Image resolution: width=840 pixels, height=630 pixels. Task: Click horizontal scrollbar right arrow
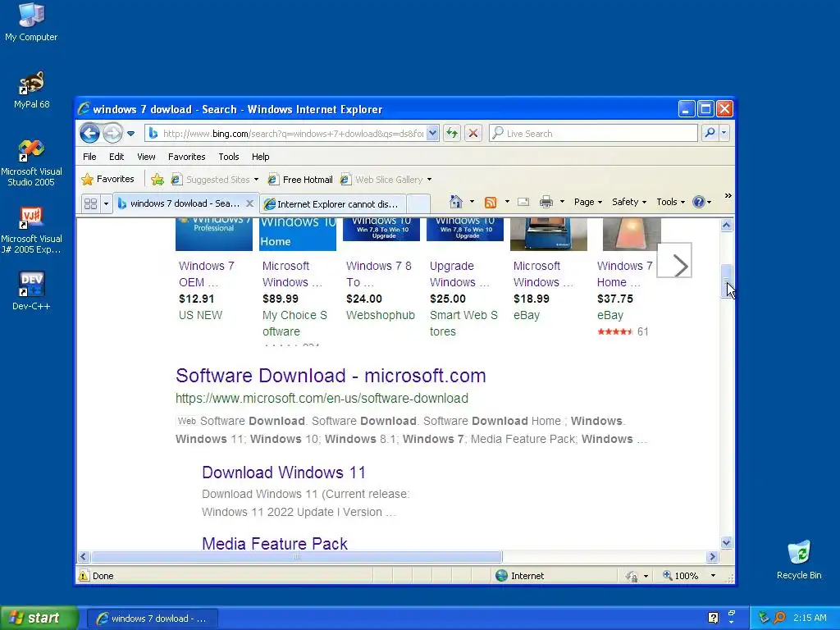pos(712,557)
